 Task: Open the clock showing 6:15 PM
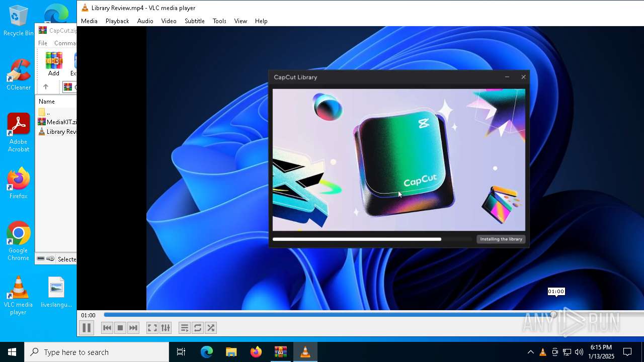point(601,352)
